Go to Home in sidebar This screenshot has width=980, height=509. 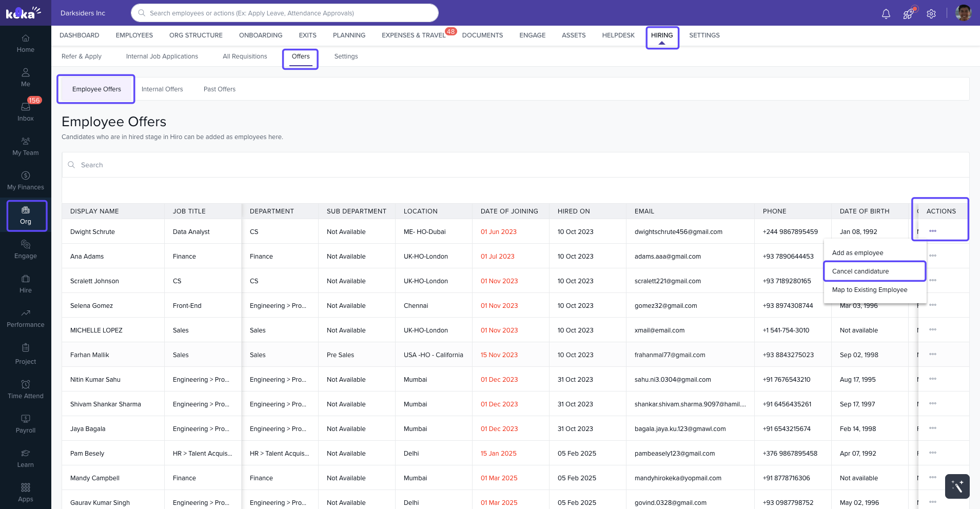point(26,44)
